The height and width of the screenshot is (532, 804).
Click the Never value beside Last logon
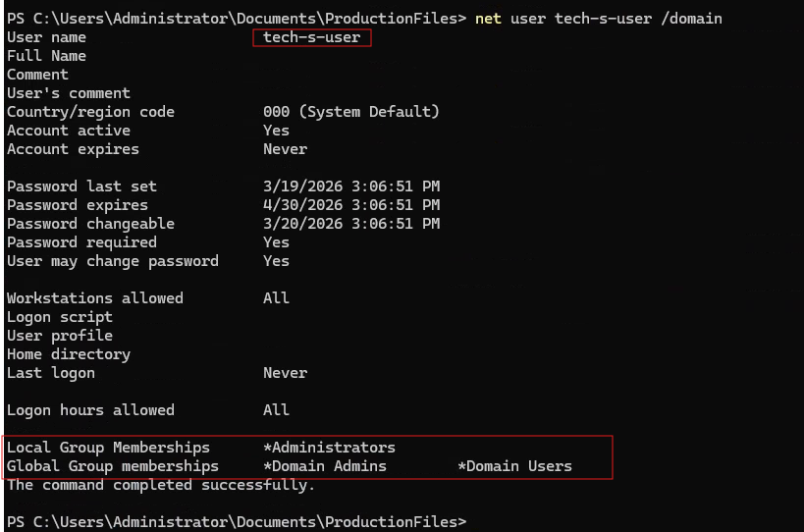click(x=285, y=373)
